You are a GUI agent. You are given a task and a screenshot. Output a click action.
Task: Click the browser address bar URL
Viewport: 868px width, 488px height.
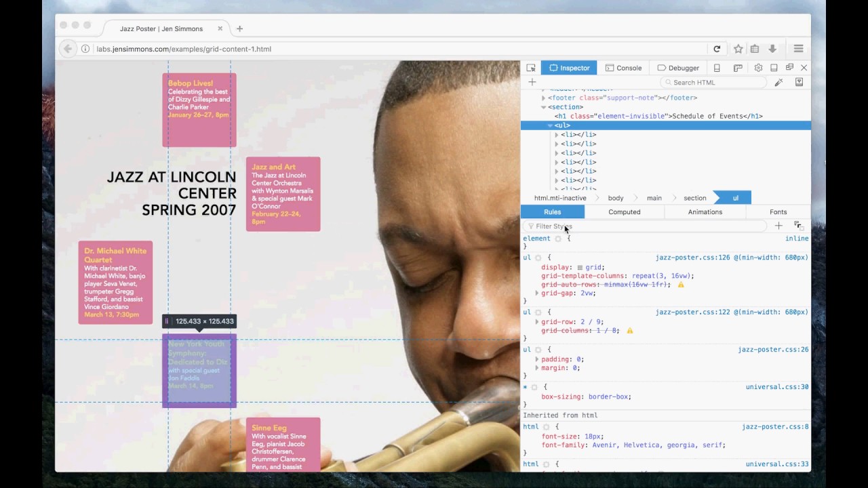point(184,49)
